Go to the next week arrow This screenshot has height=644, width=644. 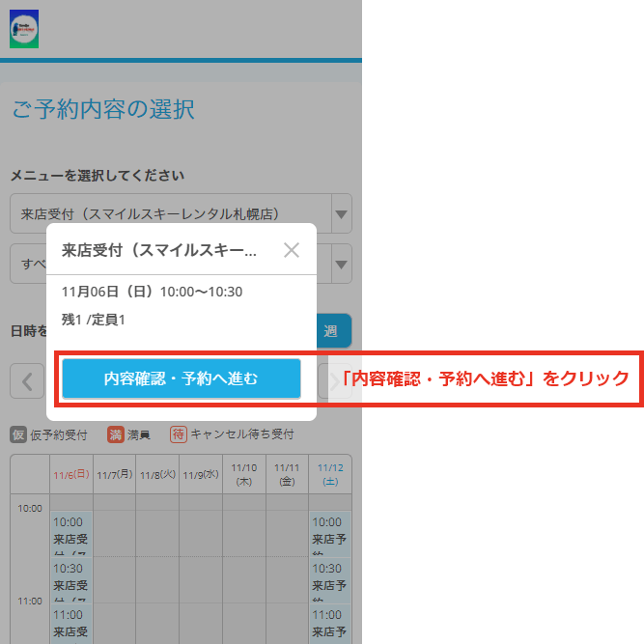pyautogui.click(x=335, y=381)
